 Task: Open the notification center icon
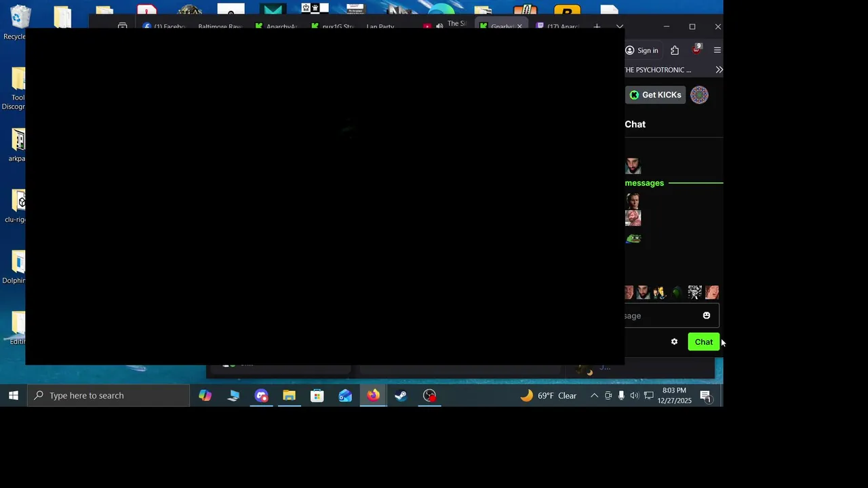pos(705,396)
